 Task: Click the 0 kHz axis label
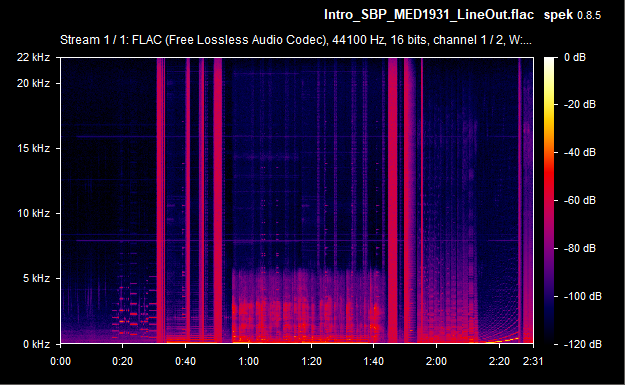[36, 344]
